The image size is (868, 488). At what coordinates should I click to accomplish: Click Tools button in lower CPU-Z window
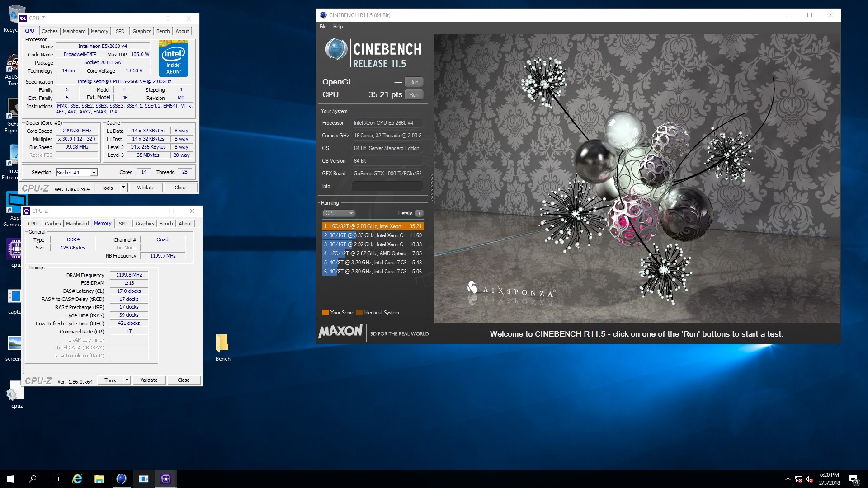110,380
